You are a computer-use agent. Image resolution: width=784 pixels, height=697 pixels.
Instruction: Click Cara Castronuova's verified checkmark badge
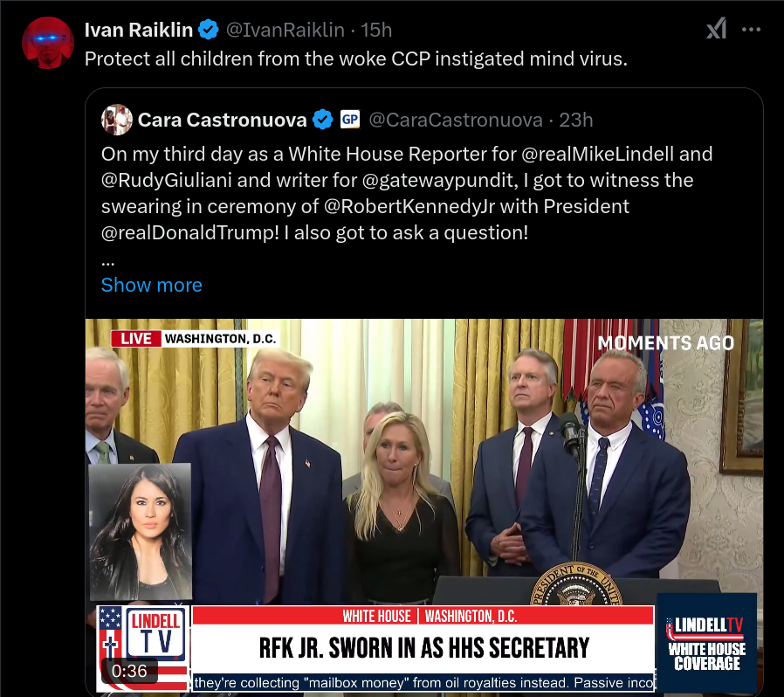tap(322, 120)
